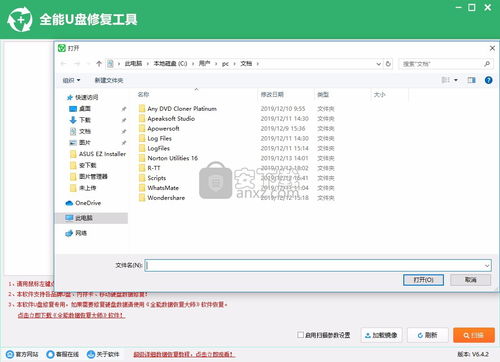
Task: Click the orange Scan (扫描) button
Action: click(474, 335)
